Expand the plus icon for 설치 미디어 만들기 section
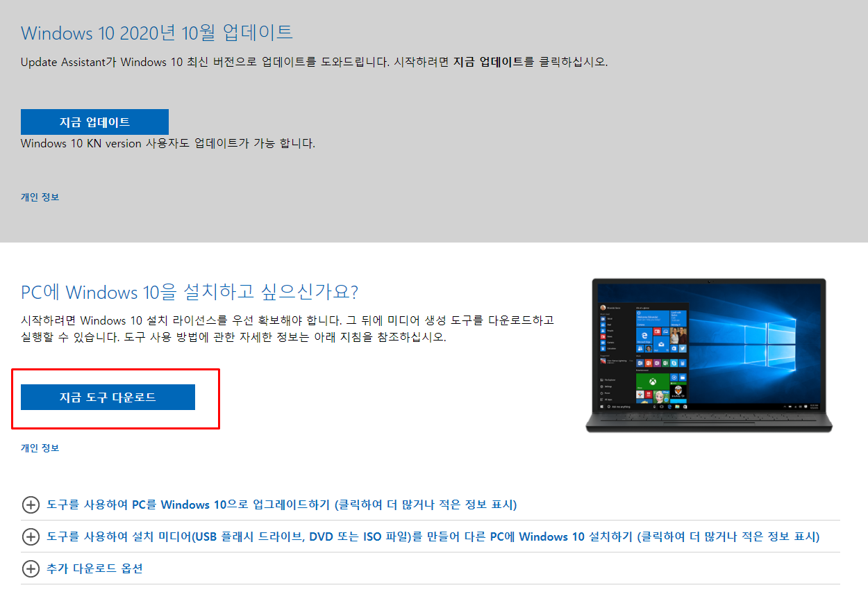868x606 pixels. point(31,537)
